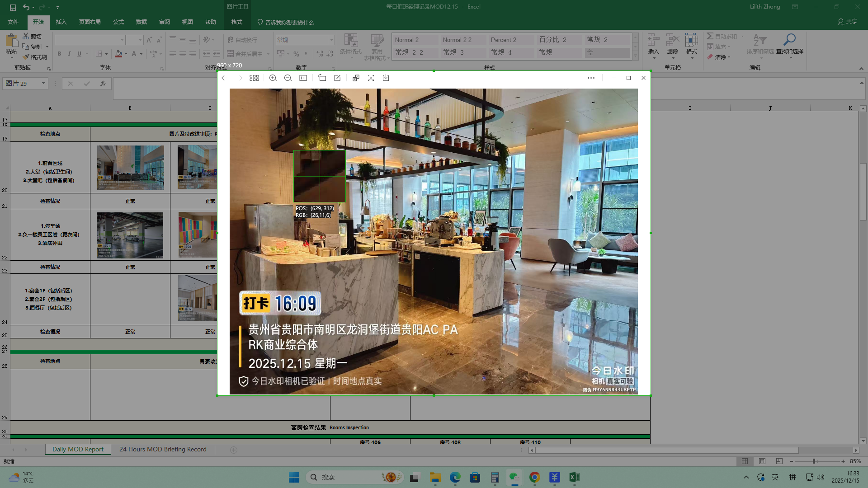Click the 共享 share button
The height and width of the screenshot is (488, 868).
(847, 22)
